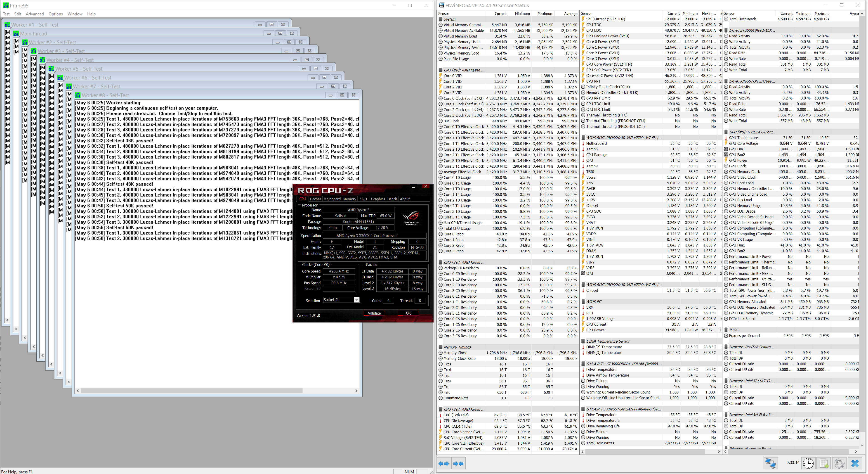Close the Worker #8 Self-Test subwindow
The height and width of the screenshot is (474, 868).
(354, 95)
